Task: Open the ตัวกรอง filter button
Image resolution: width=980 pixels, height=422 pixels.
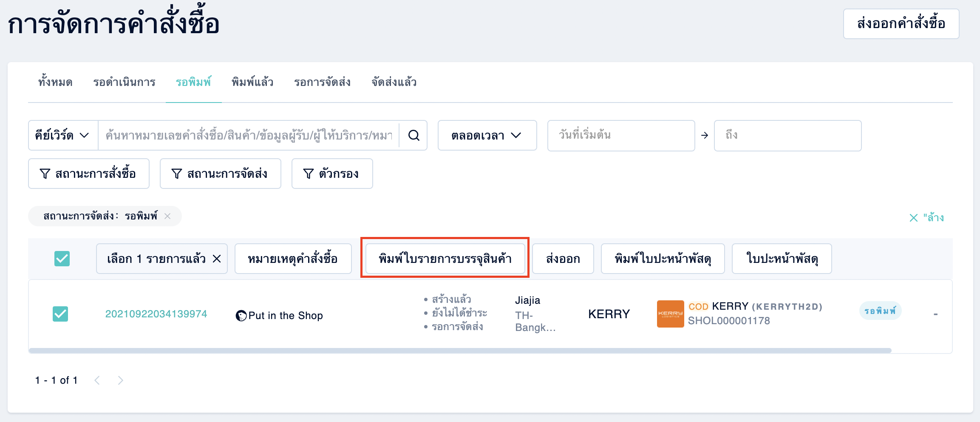Action: (x=332, y=174)
